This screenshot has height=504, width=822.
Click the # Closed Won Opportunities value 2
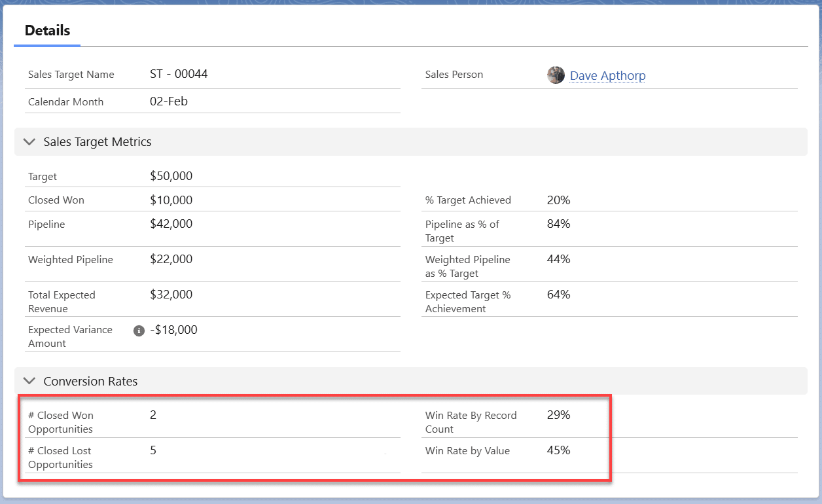(x=153, y=415)
